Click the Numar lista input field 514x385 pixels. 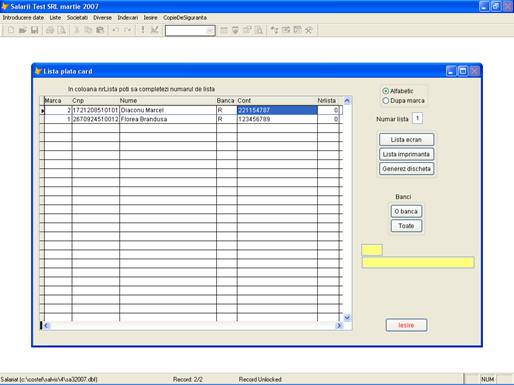[417, 118]
